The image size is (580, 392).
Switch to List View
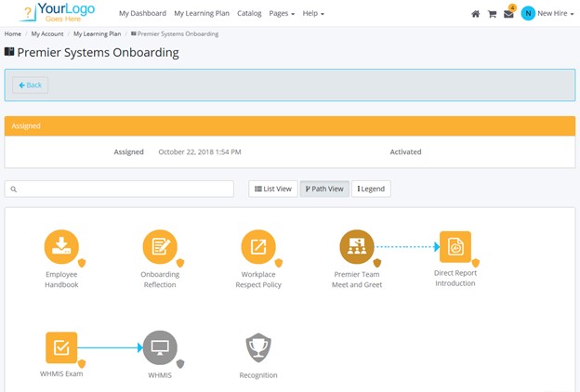(x=273, y=189)
